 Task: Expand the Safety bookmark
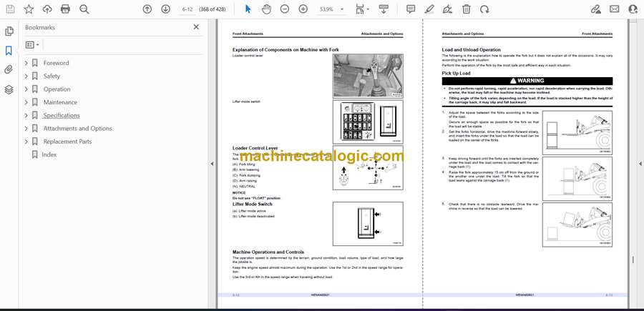[26, 76]
